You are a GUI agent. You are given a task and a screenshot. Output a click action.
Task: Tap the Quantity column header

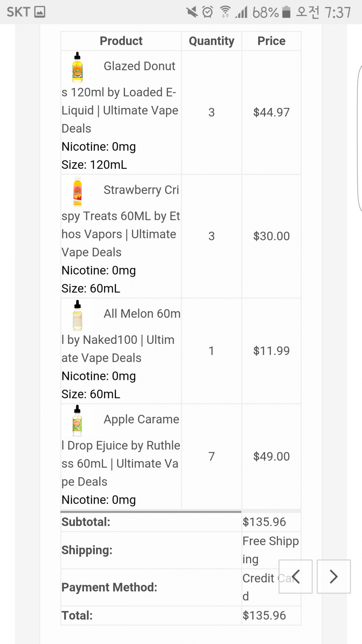click(x=211, y=41)
